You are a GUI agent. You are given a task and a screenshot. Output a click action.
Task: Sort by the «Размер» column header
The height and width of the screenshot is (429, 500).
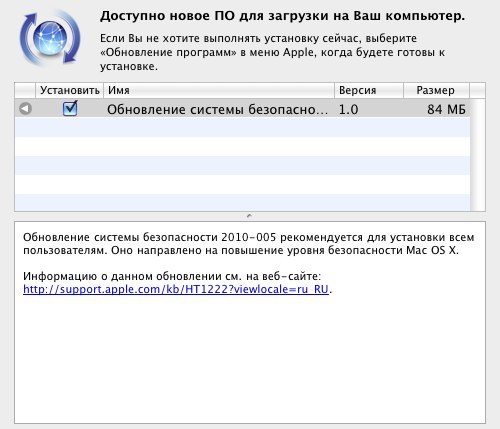436,90
